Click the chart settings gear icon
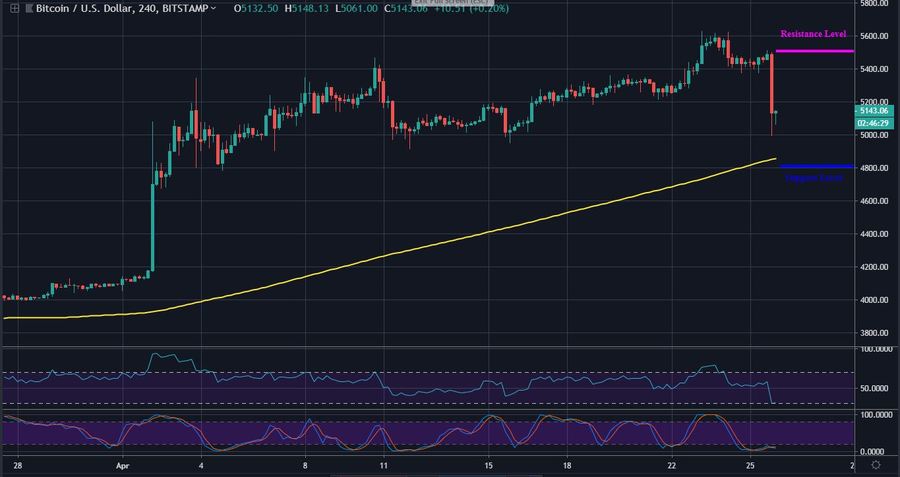The height and width of the screenshot is (477, 900). [876, 464]
